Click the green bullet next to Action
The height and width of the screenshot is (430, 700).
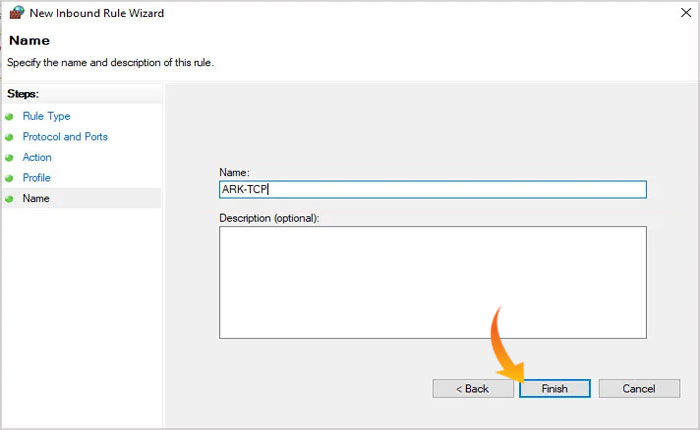point(9,158)
